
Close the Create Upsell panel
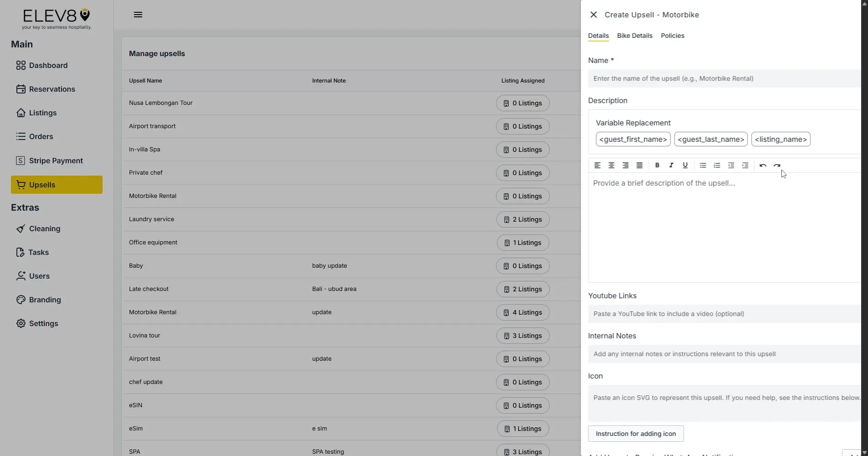click(593, 14)
